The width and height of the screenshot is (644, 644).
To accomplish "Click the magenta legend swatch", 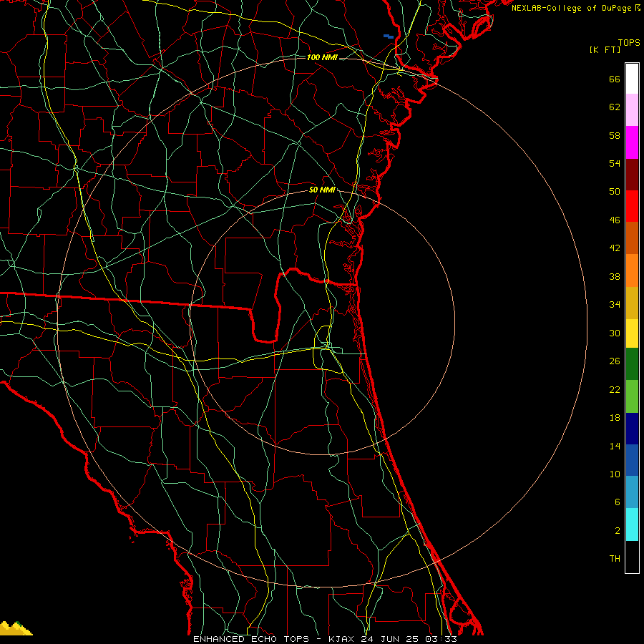I will point(632,142).
